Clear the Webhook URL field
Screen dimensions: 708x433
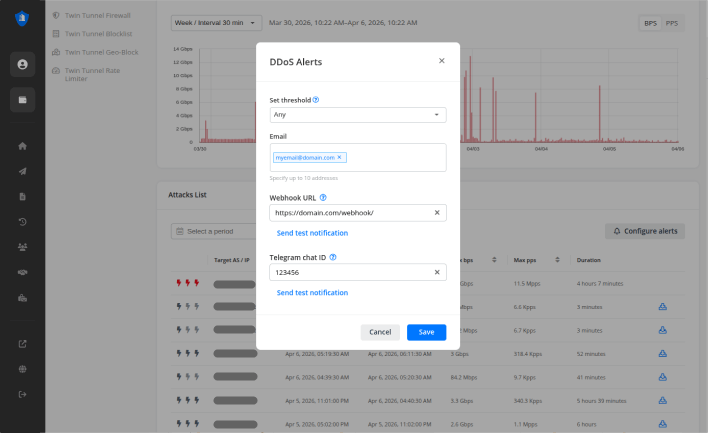(x=437, y=213)
